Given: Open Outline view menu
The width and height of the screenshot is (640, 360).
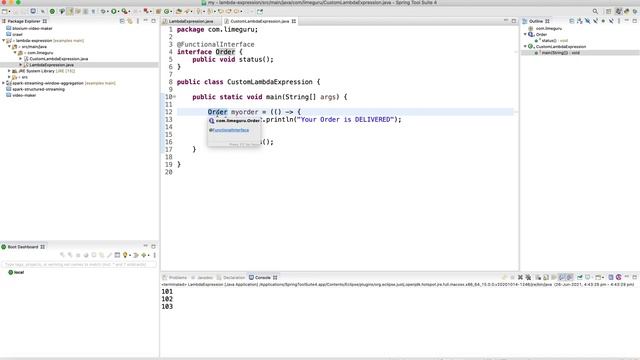Looking at the screenshot, I should point(619,21).
